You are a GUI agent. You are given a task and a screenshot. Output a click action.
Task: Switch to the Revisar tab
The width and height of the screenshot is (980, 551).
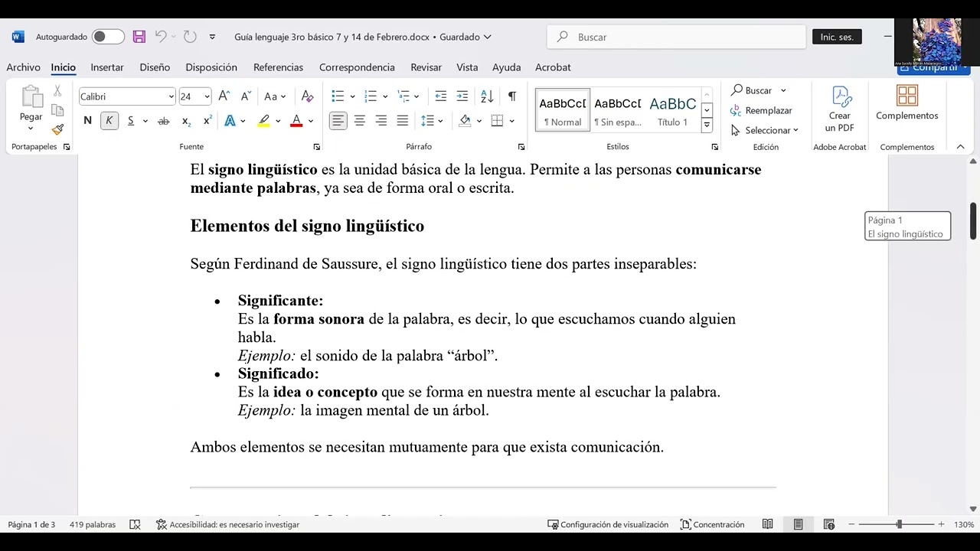(426, 67)
